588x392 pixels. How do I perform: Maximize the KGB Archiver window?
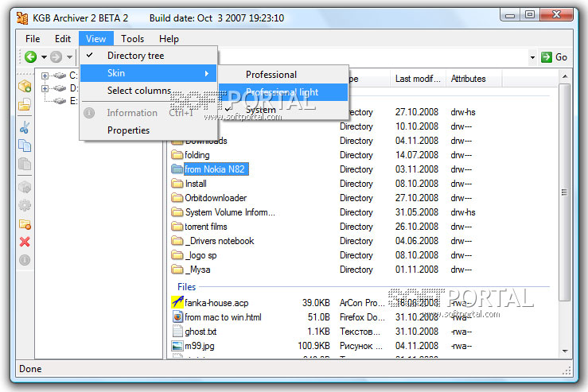(529, 14)
